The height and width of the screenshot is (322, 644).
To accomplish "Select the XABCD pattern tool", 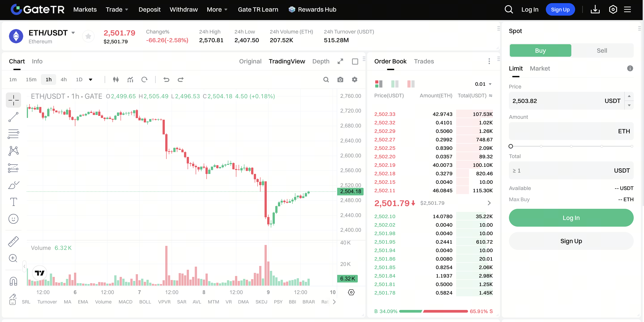I will pos(13,151).
